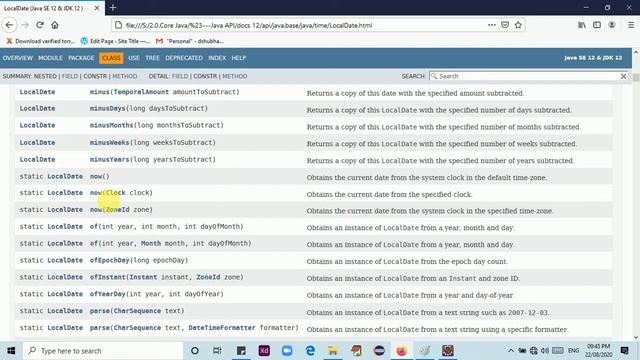Open the Edit Page bookmark

(x=115, y=41)
